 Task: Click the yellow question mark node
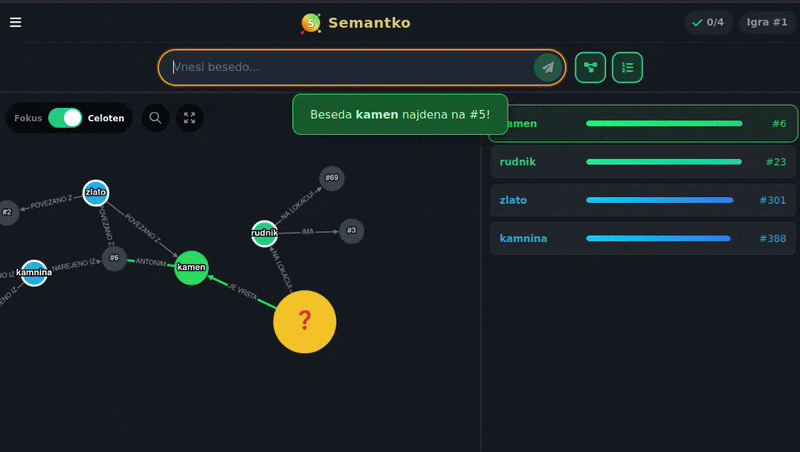tap(305, 322)
